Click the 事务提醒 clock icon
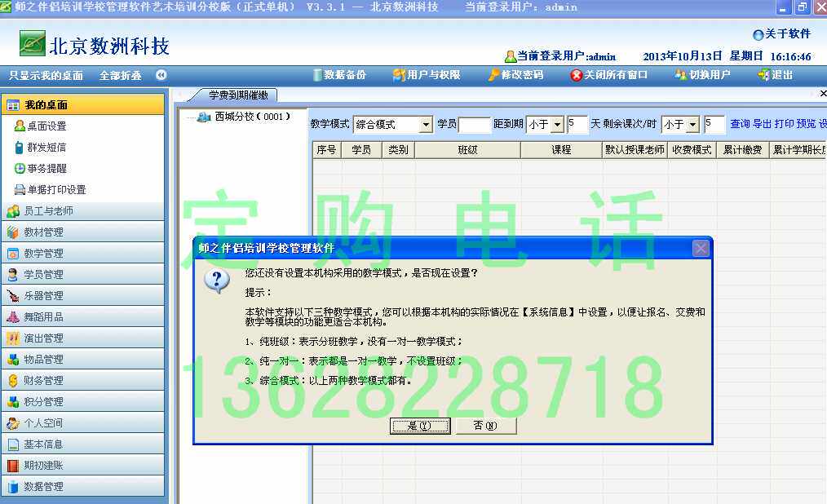Screen dimensions: 827x504 click(20, 168)
